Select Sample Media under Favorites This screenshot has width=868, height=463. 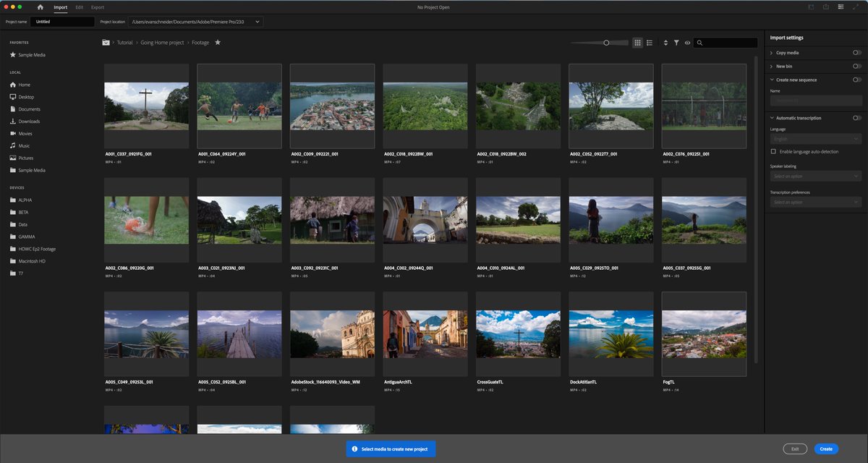click(x=27, y=55)
